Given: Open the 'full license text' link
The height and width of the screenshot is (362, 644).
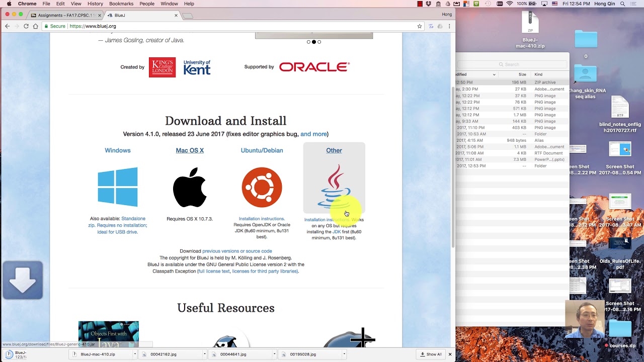Looking at the screenshot, I should coord(214,271).
